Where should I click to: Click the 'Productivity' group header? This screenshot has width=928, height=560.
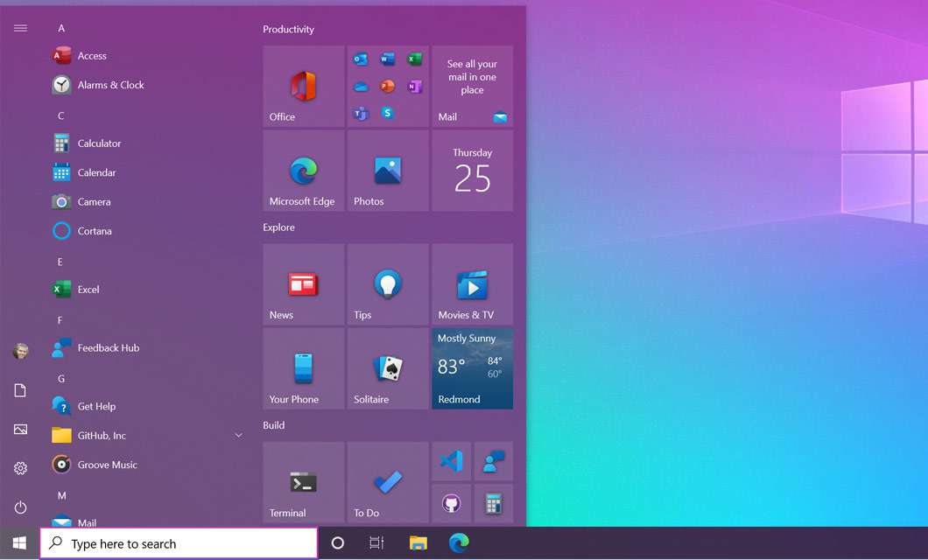288,29
